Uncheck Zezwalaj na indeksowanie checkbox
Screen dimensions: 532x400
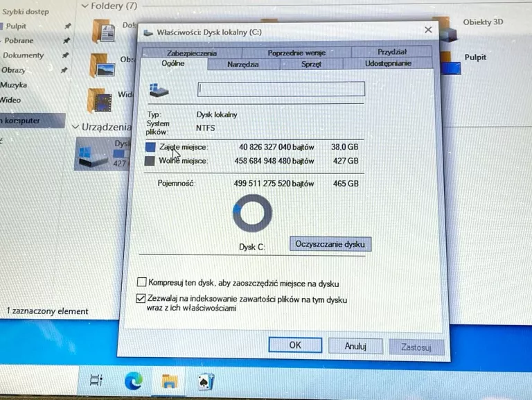click(x=142, y=299)
